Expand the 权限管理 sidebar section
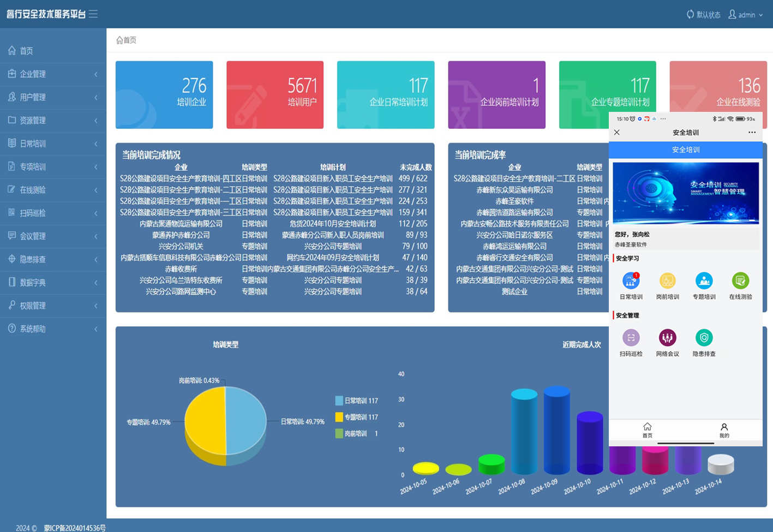The width and height of the screenshot is (773, 532). pos(53,306)
